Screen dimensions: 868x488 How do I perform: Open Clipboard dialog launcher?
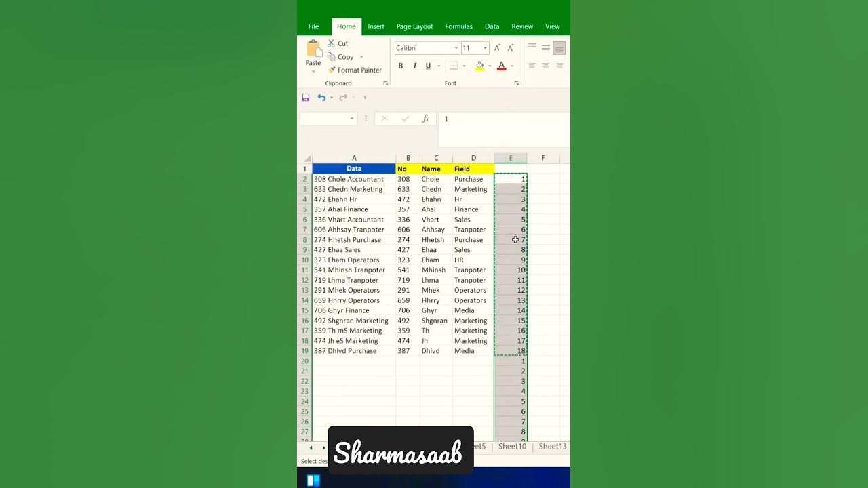tap(386, 83)
